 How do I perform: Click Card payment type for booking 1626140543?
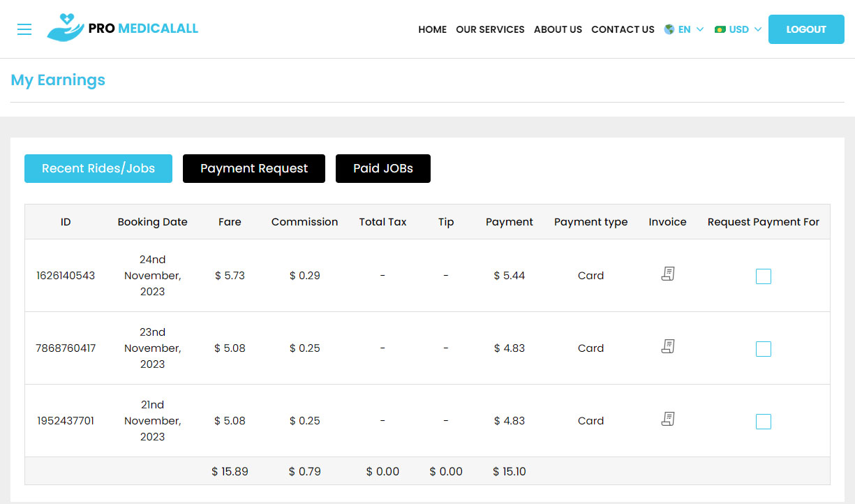coord(591,276)
